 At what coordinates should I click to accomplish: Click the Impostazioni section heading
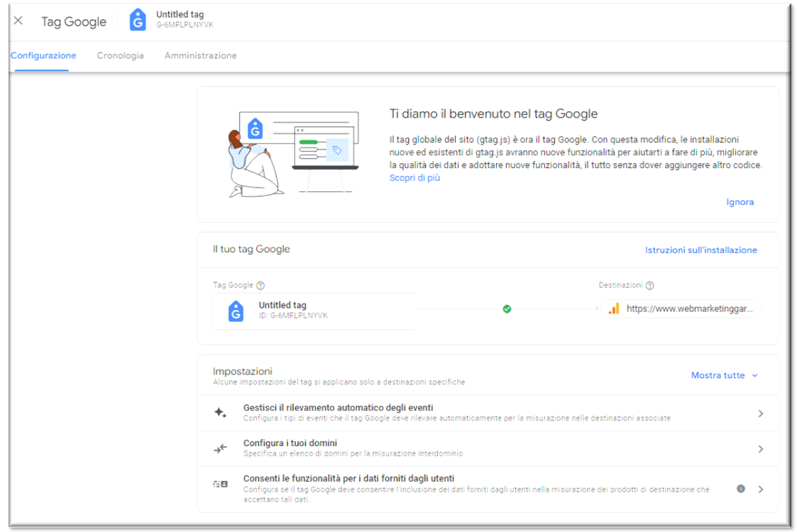[243, 372]
